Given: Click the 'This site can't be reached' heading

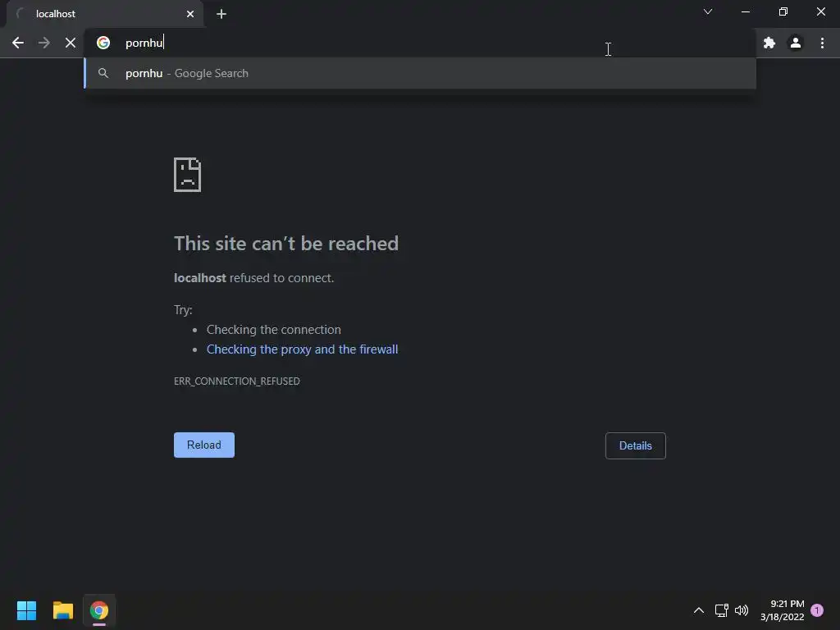Looking at the screenshot, I should point(286,244).
